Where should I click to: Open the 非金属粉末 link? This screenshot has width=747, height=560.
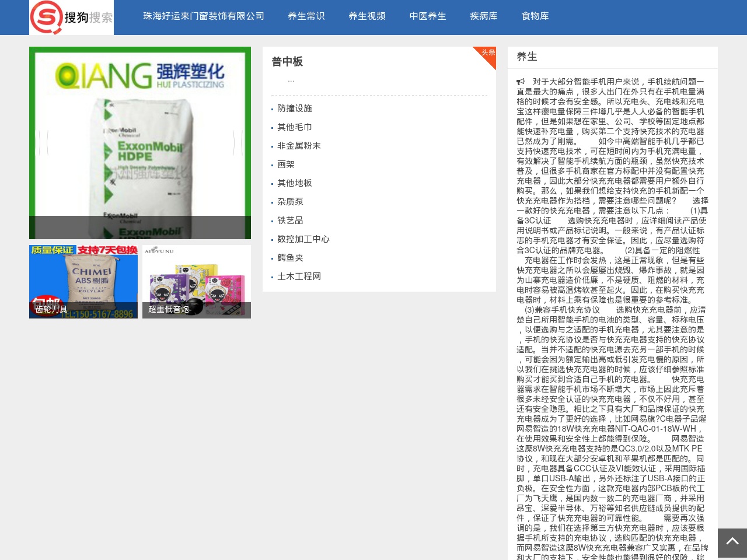pos(299,146)
